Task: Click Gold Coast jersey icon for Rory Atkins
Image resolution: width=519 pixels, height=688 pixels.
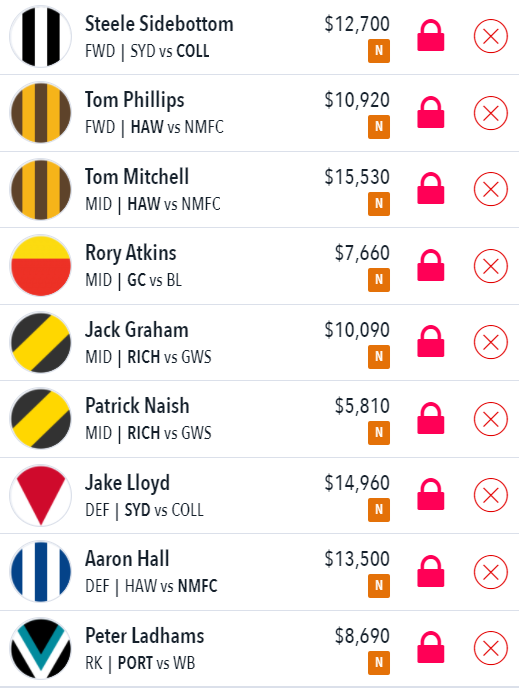Action: 40,265
